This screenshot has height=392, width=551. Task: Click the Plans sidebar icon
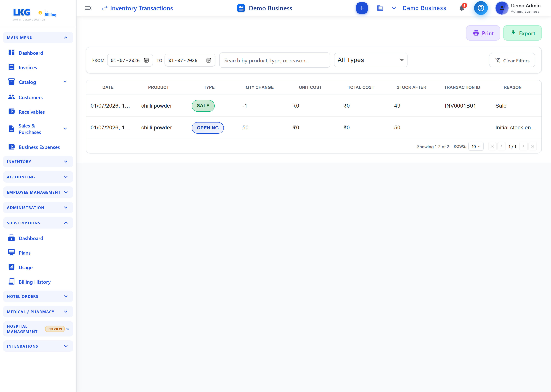click(x=11, y=252)
